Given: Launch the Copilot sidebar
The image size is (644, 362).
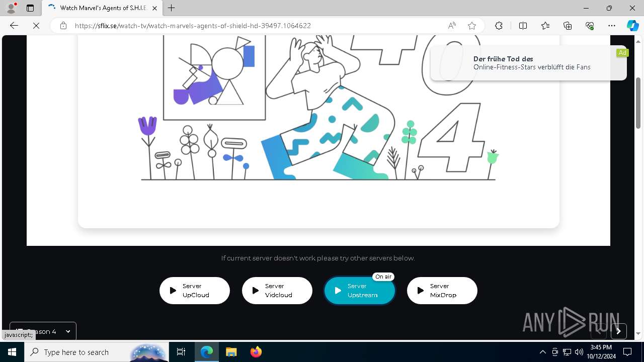Looking at the screenshot, I should (x=632, y=26).
